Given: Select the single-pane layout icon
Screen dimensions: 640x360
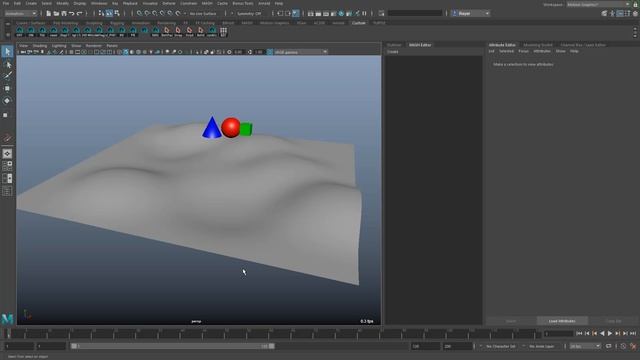Looking at the screenshot, I should coord(7,153).
